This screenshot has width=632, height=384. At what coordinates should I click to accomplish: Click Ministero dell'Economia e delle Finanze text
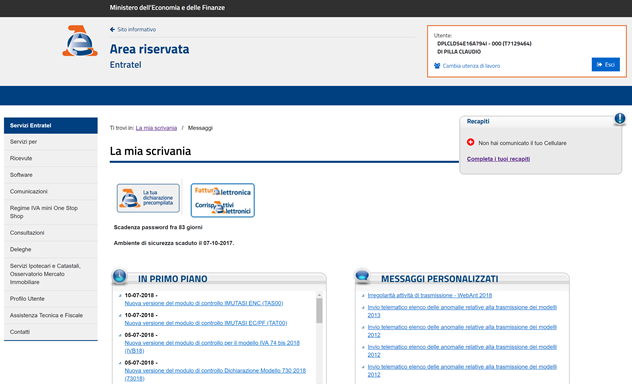[167, 8]
